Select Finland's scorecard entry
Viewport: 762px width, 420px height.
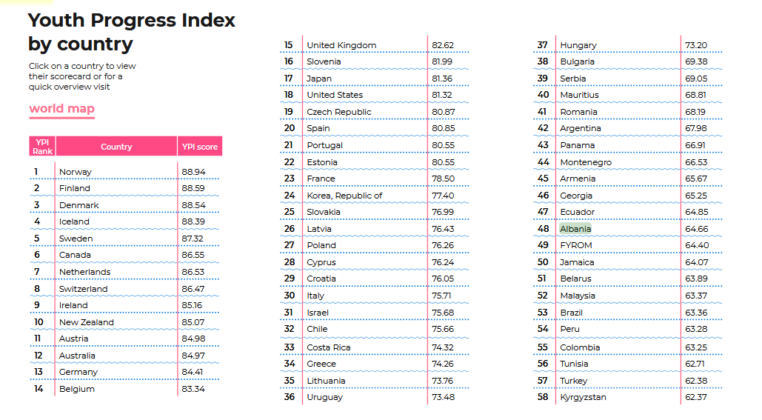[75, 188]
